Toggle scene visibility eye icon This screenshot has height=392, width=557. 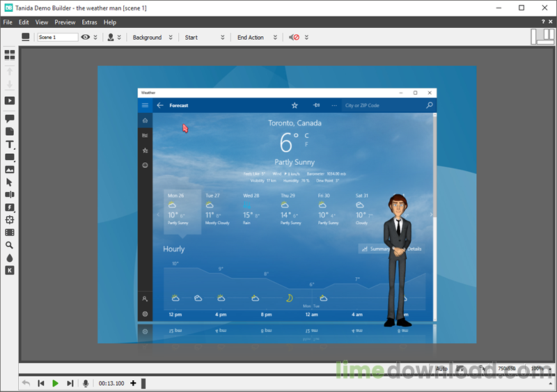click(85, 37)
